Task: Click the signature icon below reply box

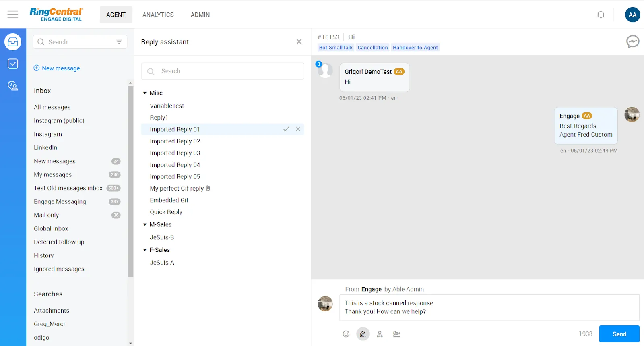Action: coord(396,334)
